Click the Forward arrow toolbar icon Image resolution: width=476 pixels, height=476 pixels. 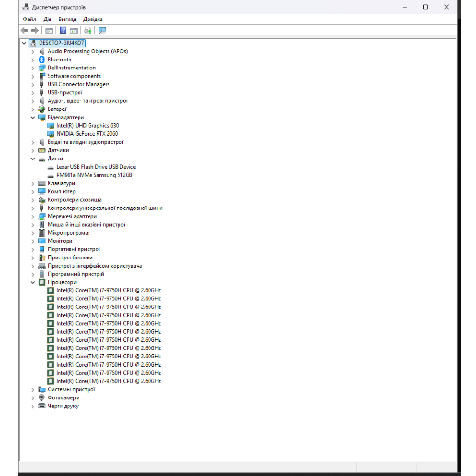click(x=35, y=30)
